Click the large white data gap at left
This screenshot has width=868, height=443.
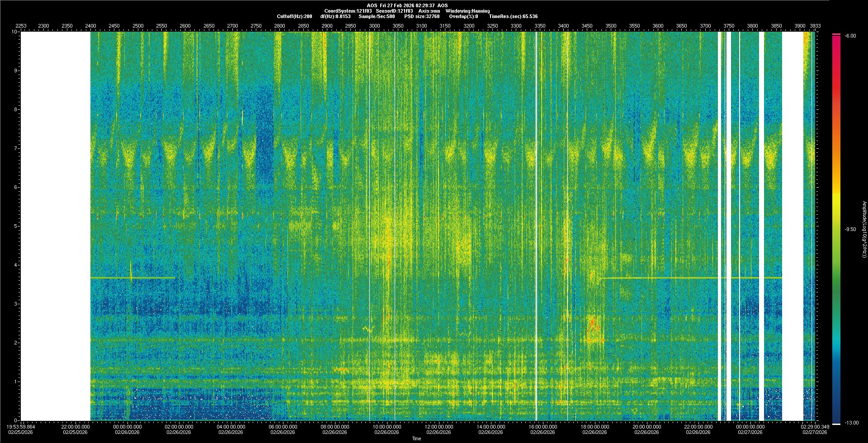pos(56,226)
